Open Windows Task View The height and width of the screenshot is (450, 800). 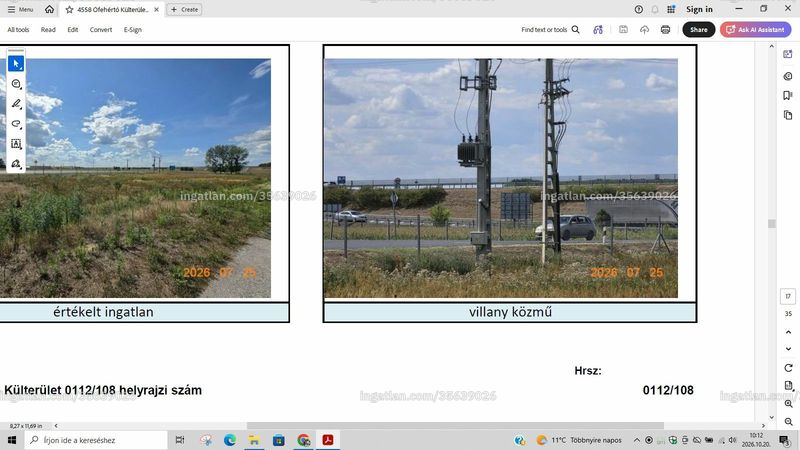180,440
